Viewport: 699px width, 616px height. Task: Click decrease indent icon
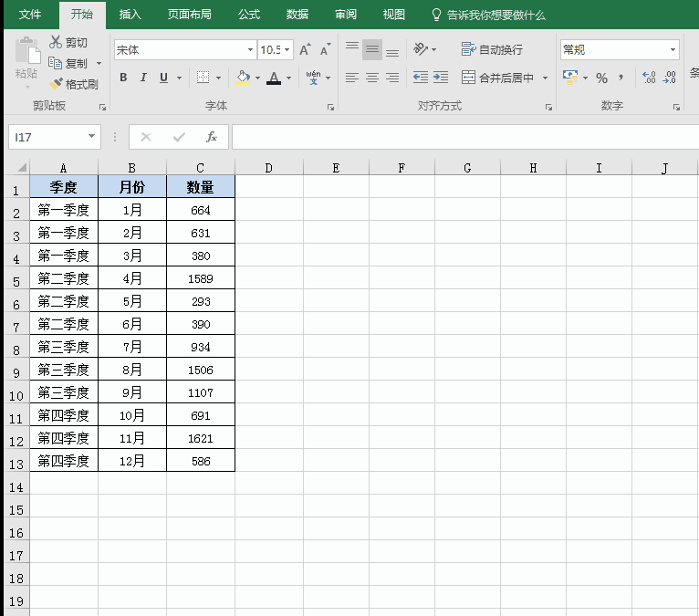pyautogui.click(x=421, y=78)
